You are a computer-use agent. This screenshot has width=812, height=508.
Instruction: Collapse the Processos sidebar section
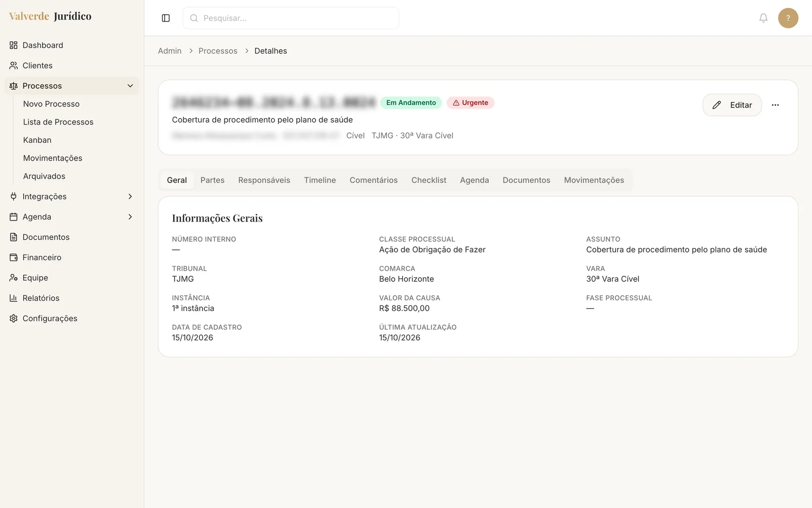tap(130, 86)
